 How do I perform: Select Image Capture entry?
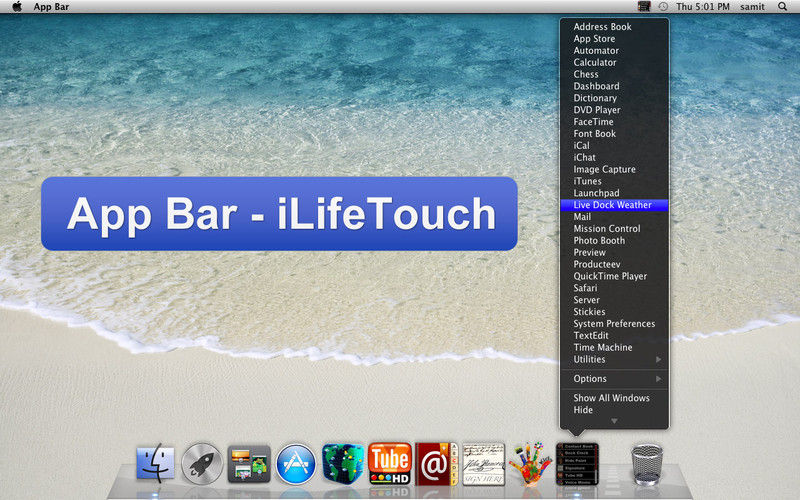[614, 169]
